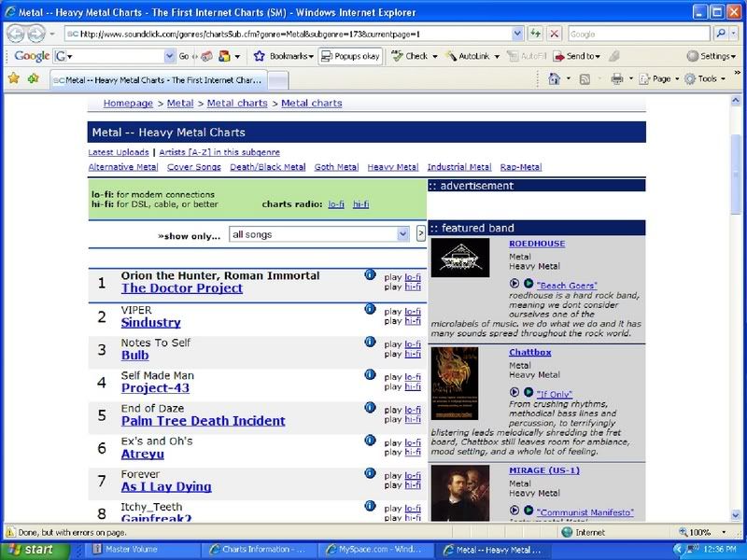Click info icon for The Doctor Project
Viewport: 747px width, 560px height.
point(370,274)
